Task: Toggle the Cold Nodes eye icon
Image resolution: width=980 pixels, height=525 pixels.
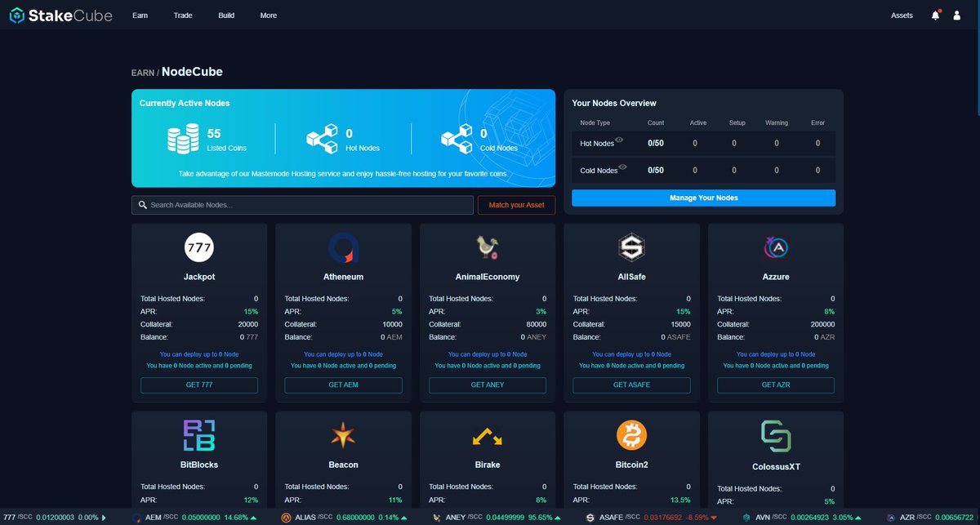Action: click(623, 167)
